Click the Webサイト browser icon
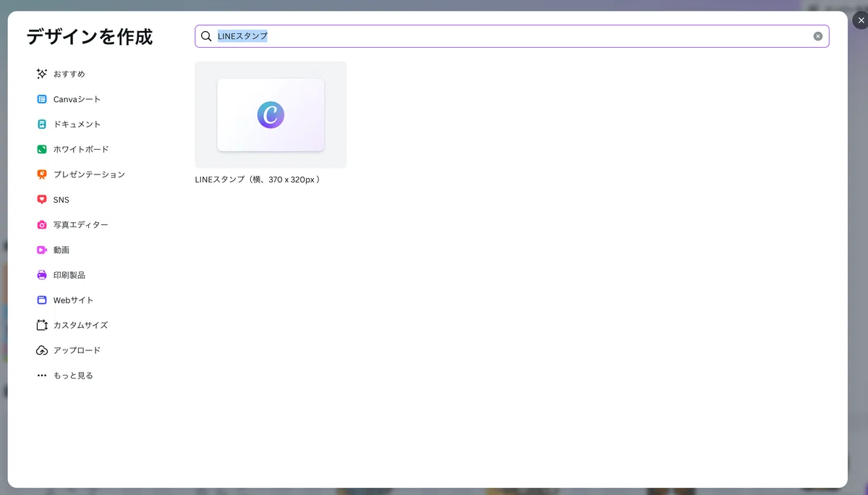The image size is (868, 495). (42, 300)
